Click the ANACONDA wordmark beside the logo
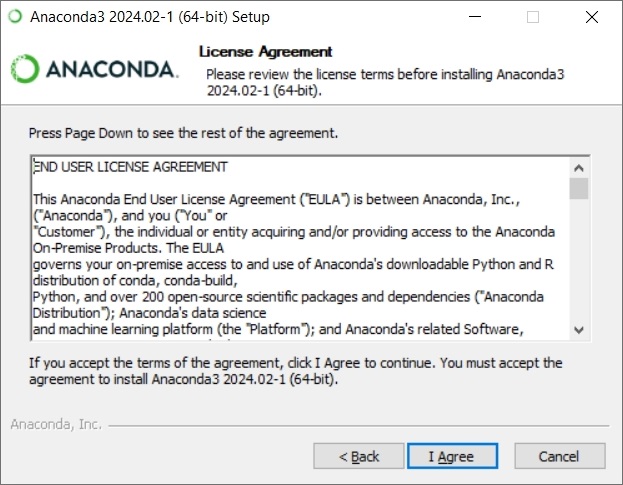This screenshot has height=485, width=623. [112, 69]
